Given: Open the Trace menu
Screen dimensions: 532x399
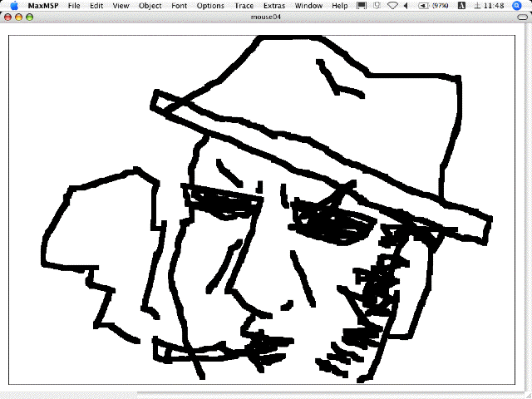Looking at the screenshot, I should (244, 6).
